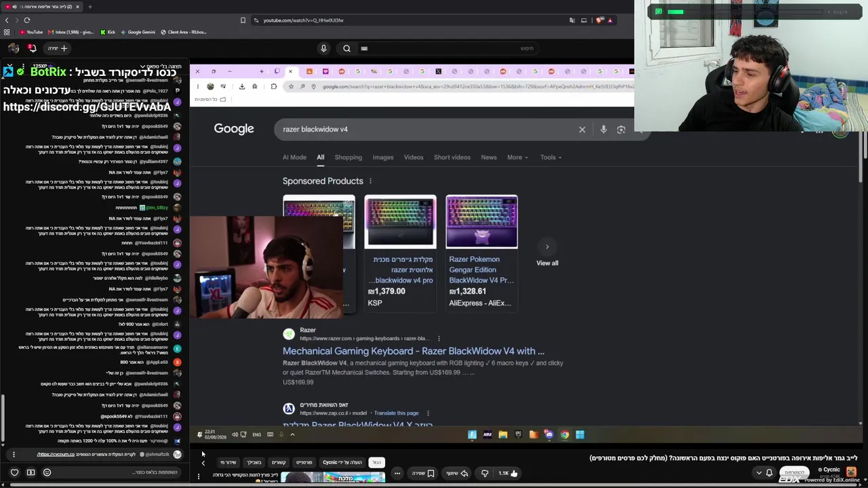Open a new browser tab
The image size is (868, 488).
coord(90,7)
